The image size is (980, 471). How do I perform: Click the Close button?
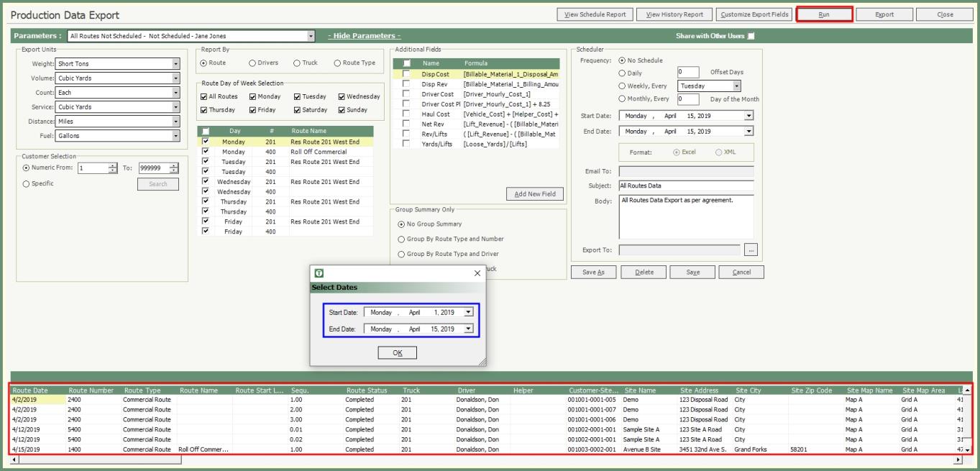(x=945, y=14)
